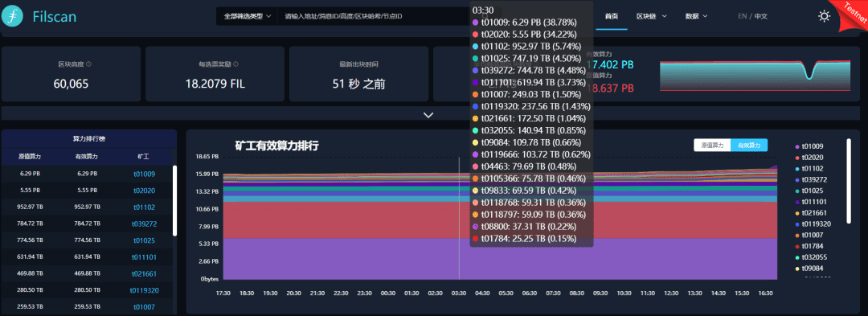Image resolution: width=868 pixels, height=316 pixels.
Task: Open the 全部筛选类型 filter dropdown
Action: 247,17
